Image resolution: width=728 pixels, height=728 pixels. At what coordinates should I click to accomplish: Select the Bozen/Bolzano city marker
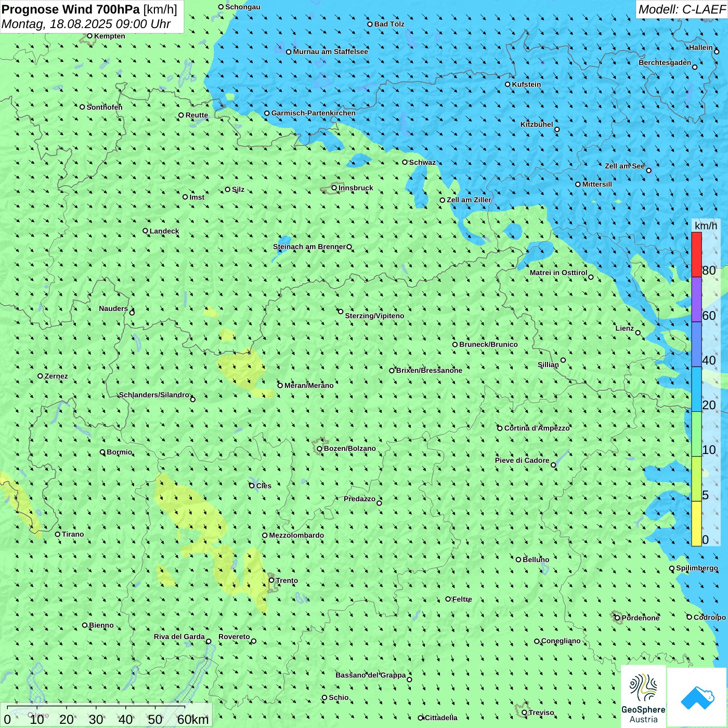319,449
